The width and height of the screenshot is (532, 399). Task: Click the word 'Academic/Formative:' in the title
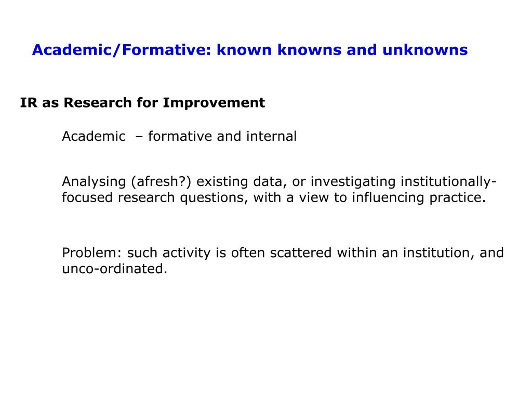(124, 50)
